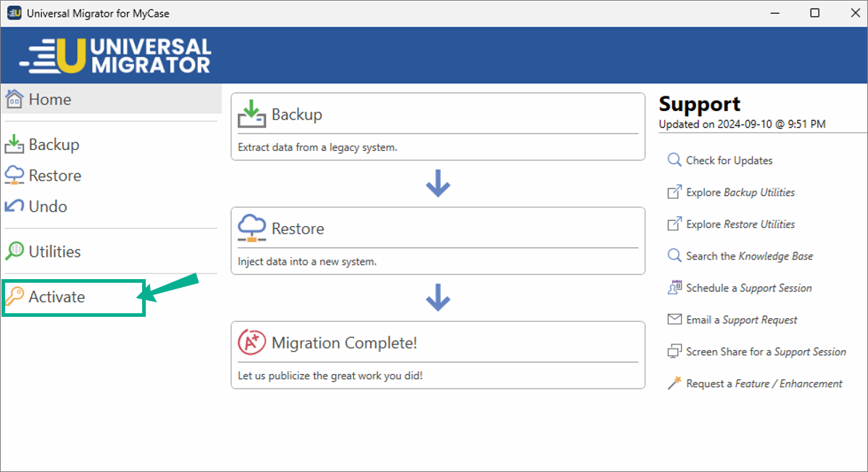The height and width of the screenshot is (472, 868).
Task: Open the Backup card title
Action: [x=297, y=115]
